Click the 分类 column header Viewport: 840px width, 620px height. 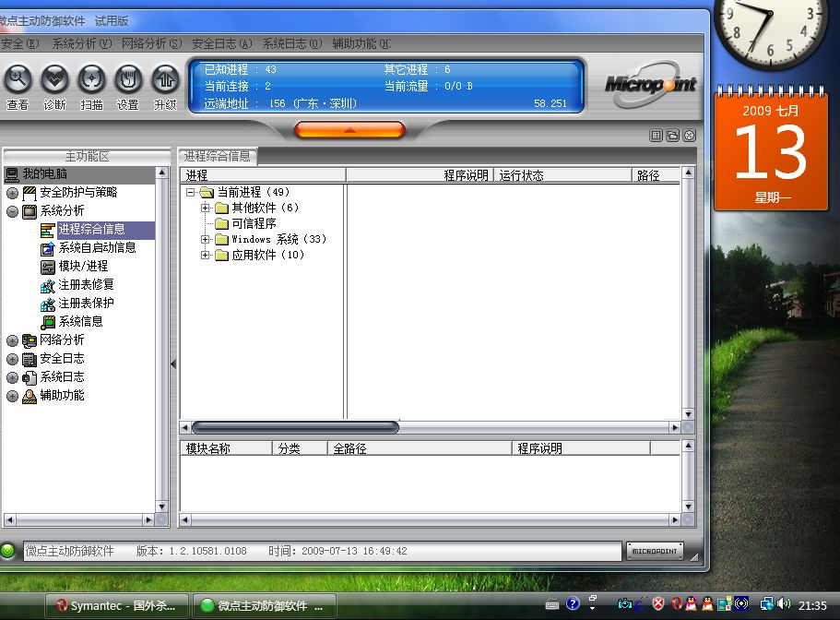300,448
